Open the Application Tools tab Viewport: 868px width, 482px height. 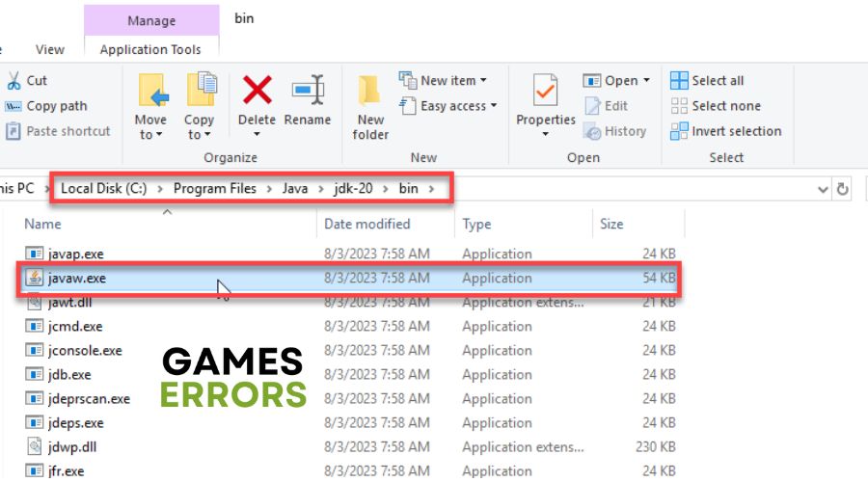pyautogui.click(x=150, y=49)
